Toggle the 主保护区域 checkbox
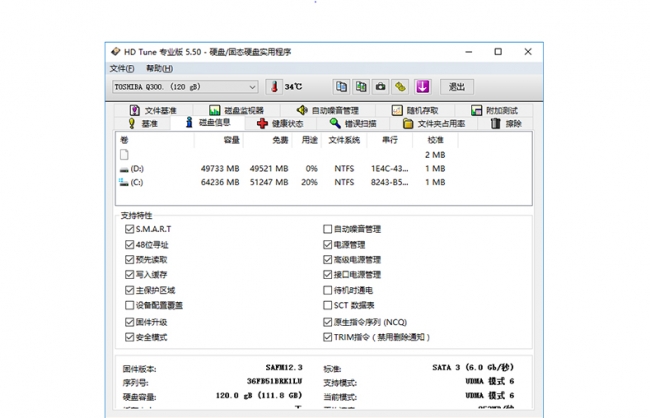 [x=129, y=290]
